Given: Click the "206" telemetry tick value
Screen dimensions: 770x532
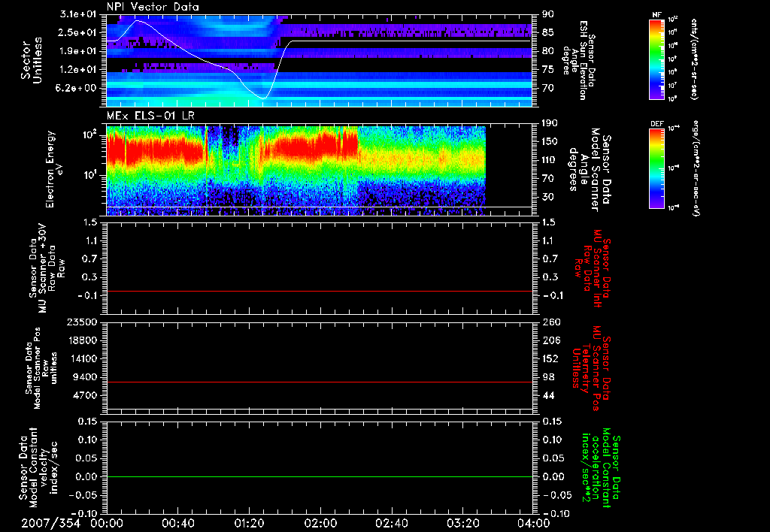Looking at the screenshot, I should pos(550,340).
